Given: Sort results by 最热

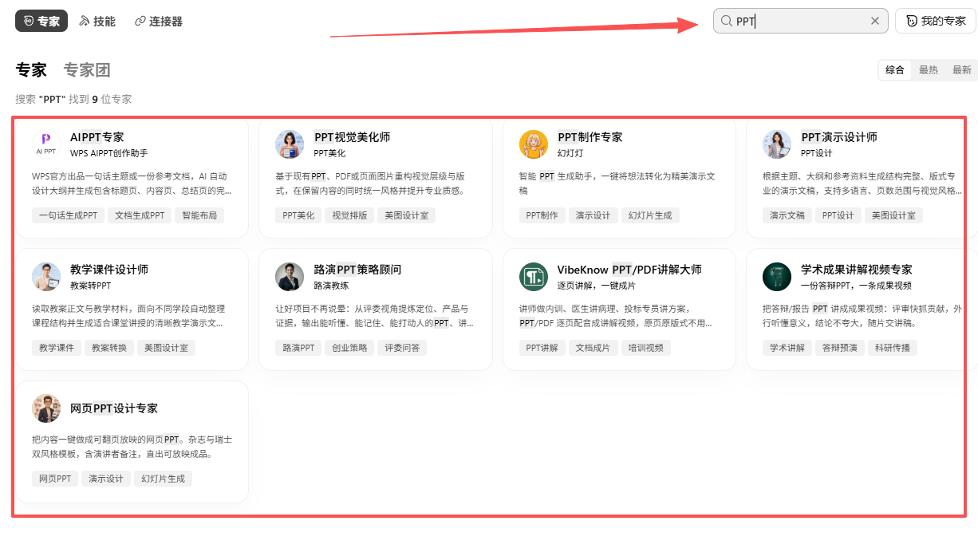Looking at the screenshot, I should coord(929,70).
